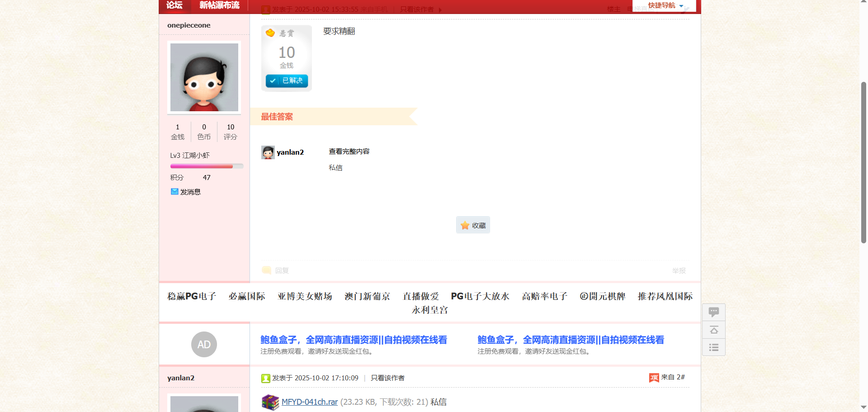The height and width of the screenshot is (412, 868).
Task: Open first 鲍鱼盒子 ad headline
Action: point(354,340)
